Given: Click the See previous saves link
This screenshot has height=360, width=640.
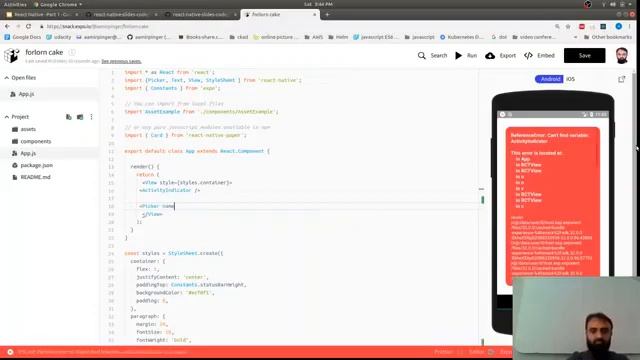Looking at the screenshot, I should (x=121, y=61).
